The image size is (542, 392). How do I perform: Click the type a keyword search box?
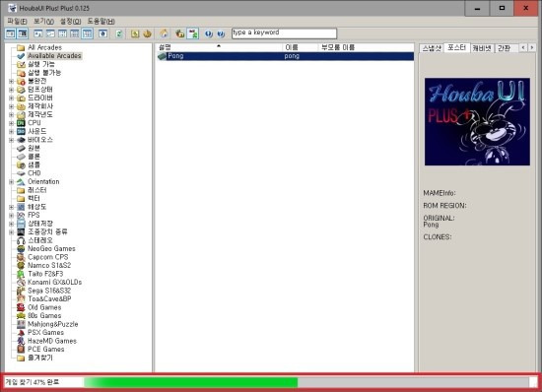pos(284,33)
